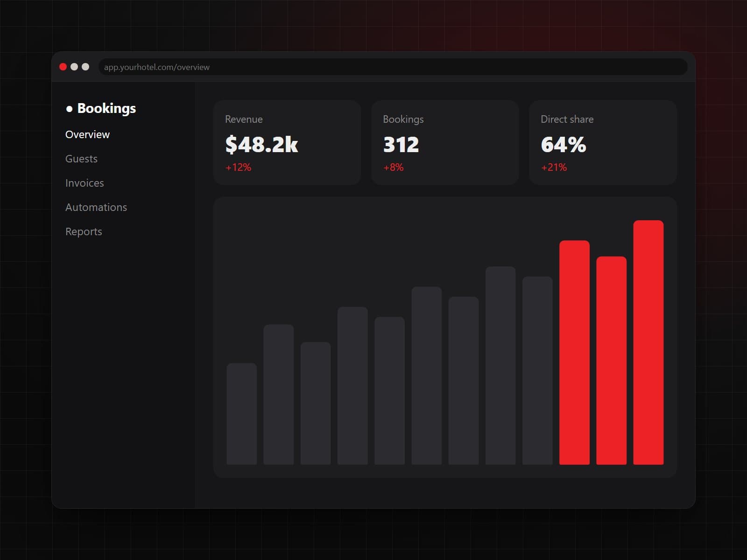Click the Bookings logo heading
This screenshot has width=747, height=560.
[x=106, y=108]
